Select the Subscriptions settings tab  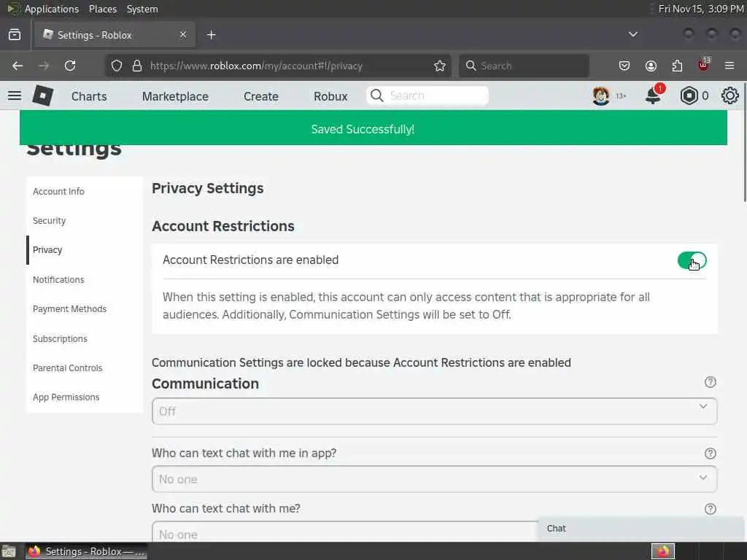click(85, 338)
